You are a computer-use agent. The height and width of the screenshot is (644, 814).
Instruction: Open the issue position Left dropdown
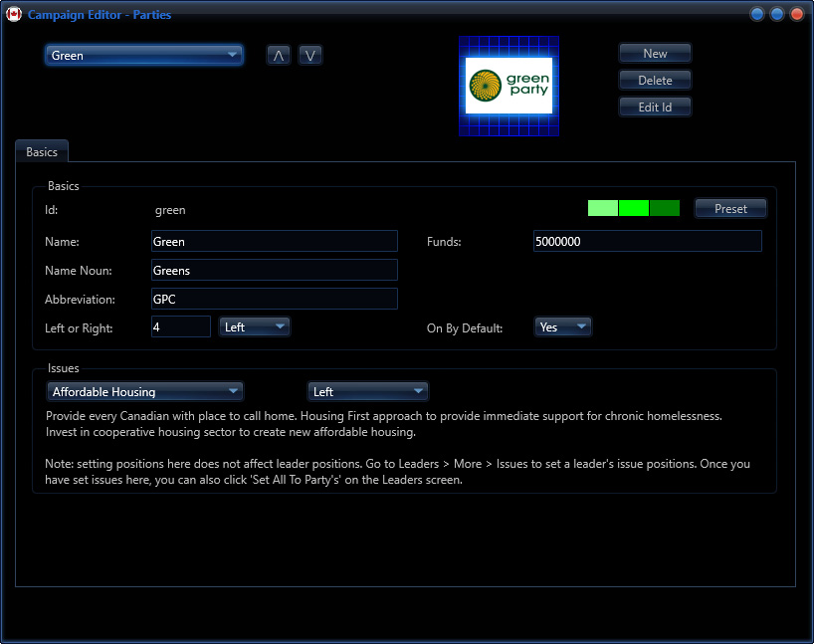coord(367,392)
